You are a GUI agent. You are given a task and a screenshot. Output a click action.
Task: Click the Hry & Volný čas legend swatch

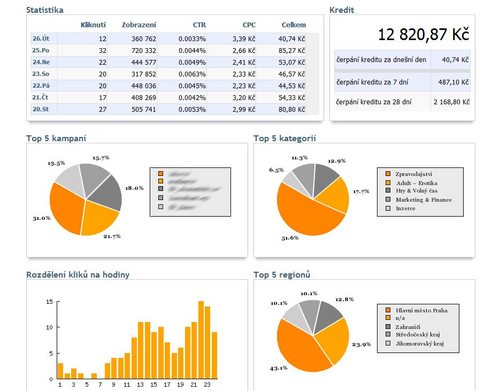(388, 190)
